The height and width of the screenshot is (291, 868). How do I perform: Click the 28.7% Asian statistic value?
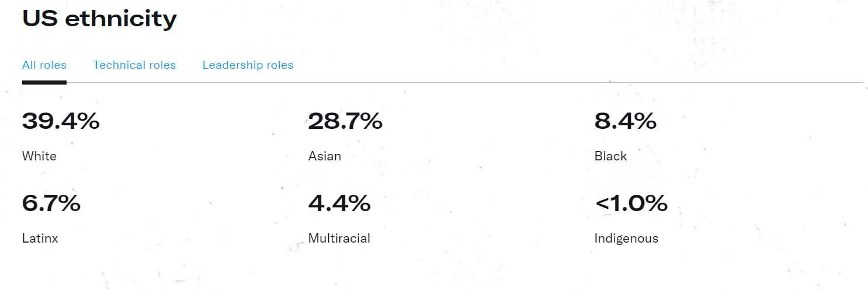tap(345, 121)
